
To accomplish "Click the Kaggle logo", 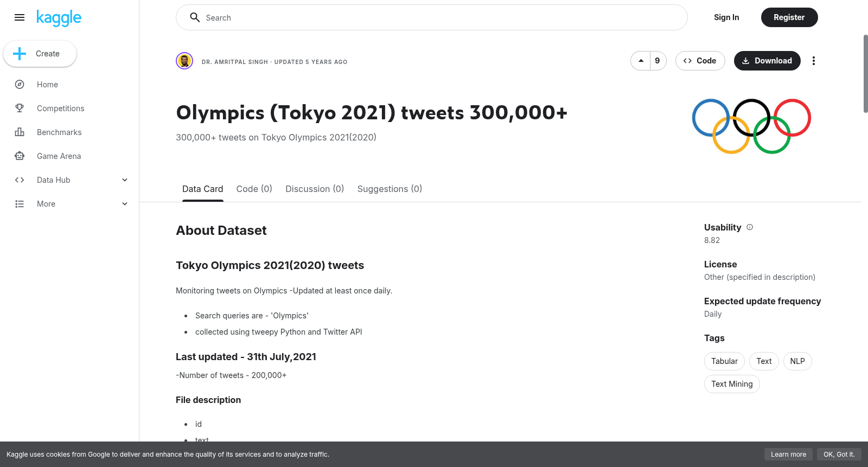I will pos(59,18).
